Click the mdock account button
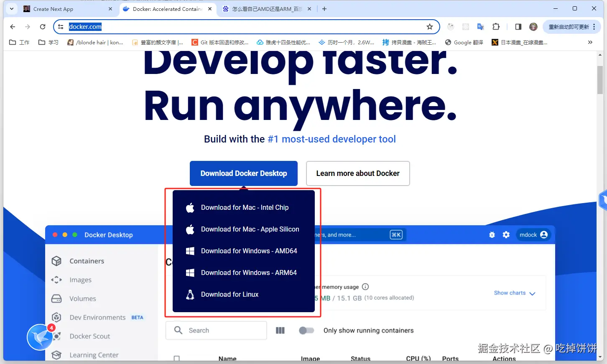The height and width of the screenshot is (364, 607). [x=533, y=235]
